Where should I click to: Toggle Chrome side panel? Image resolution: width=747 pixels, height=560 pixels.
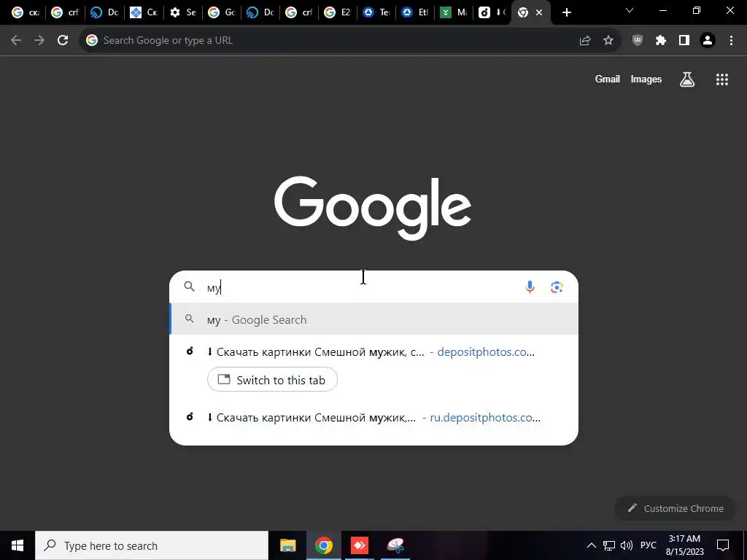[684, 41]
